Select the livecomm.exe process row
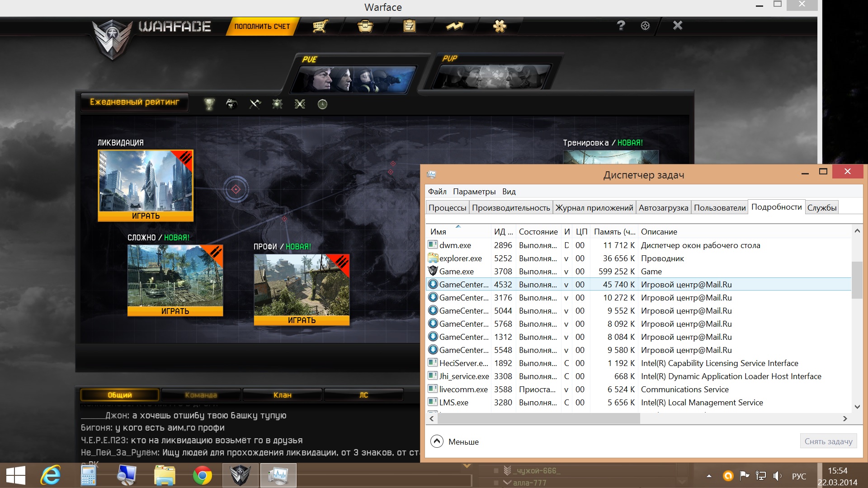This screenshot has width=868, height=488. point(639,389)
